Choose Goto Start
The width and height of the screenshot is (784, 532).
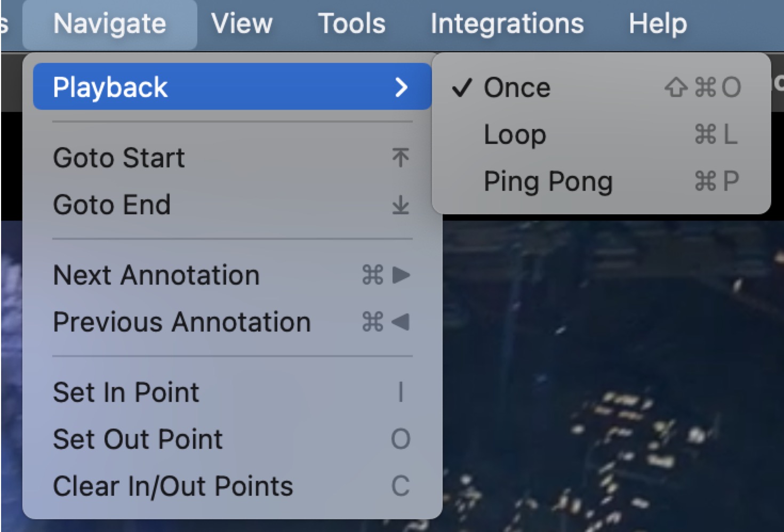coord(233,158)
